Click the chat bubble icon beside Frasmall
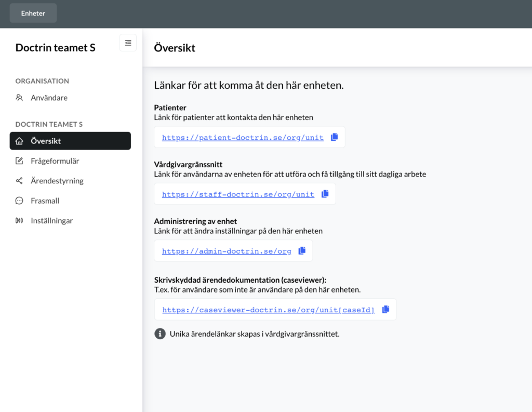Viewport: 532px width, 412px height. coord(19,201)
